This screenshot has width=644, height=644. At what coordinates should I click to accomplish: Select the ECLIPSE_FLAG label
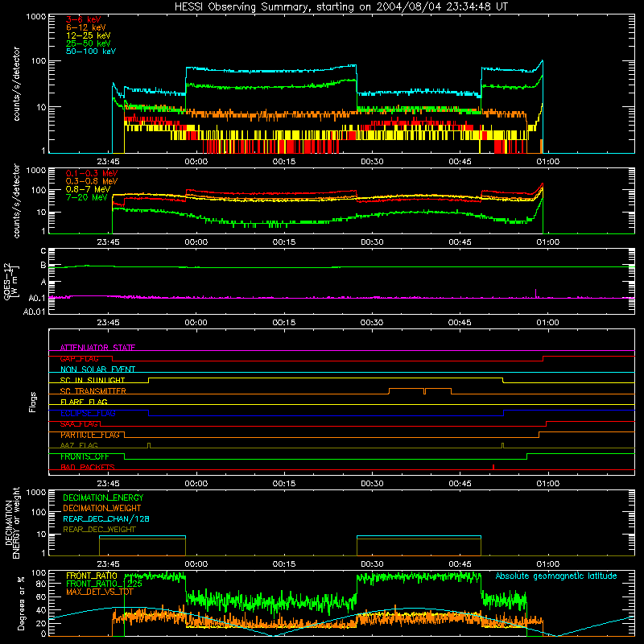point(88,413)
